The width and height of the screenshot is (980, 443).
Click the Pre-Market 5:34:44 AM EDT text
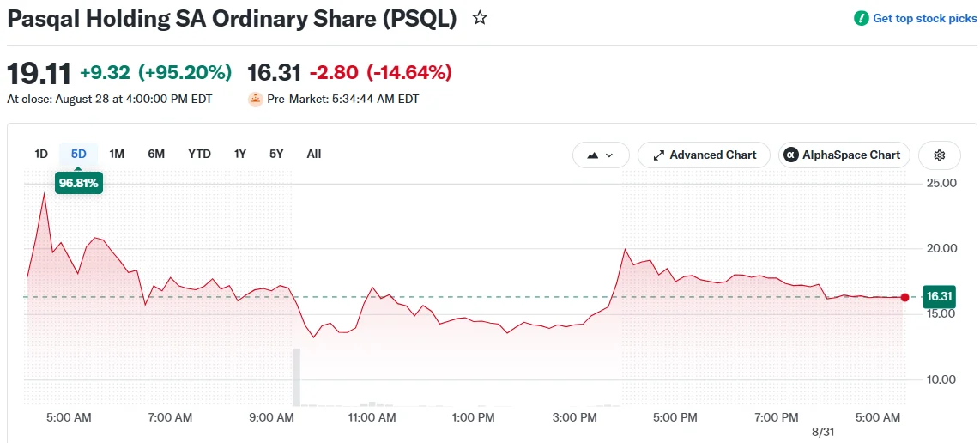pyautogui.click(x=343, y=100)
